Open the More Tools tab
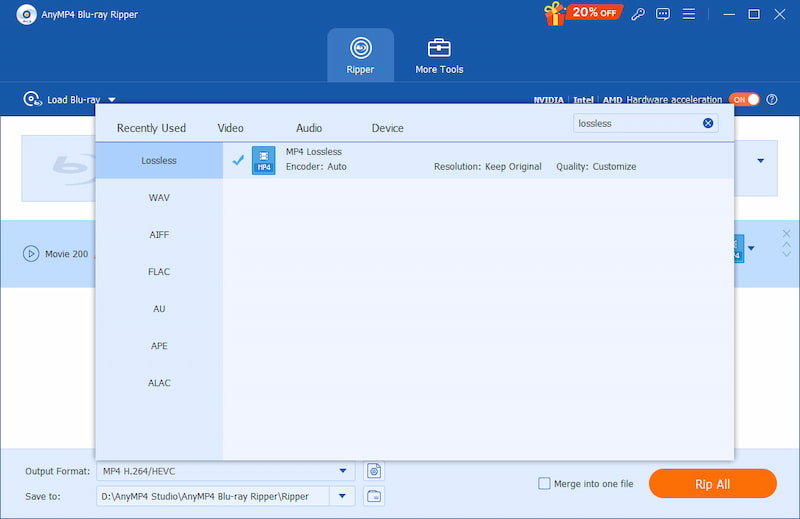Viewport: 800px width, 519px height. (439, 55)
